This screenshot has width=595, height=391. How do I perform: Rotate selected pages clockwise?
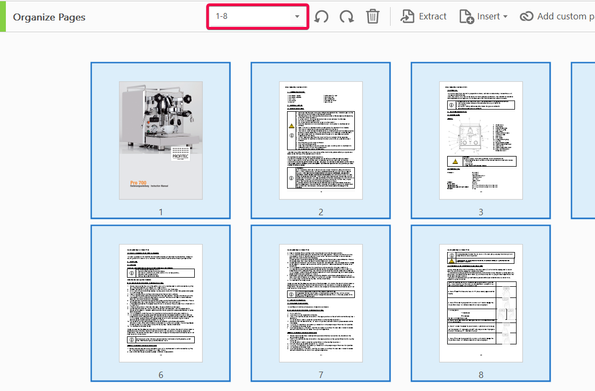pyautogui.click(x=347, y=17)
